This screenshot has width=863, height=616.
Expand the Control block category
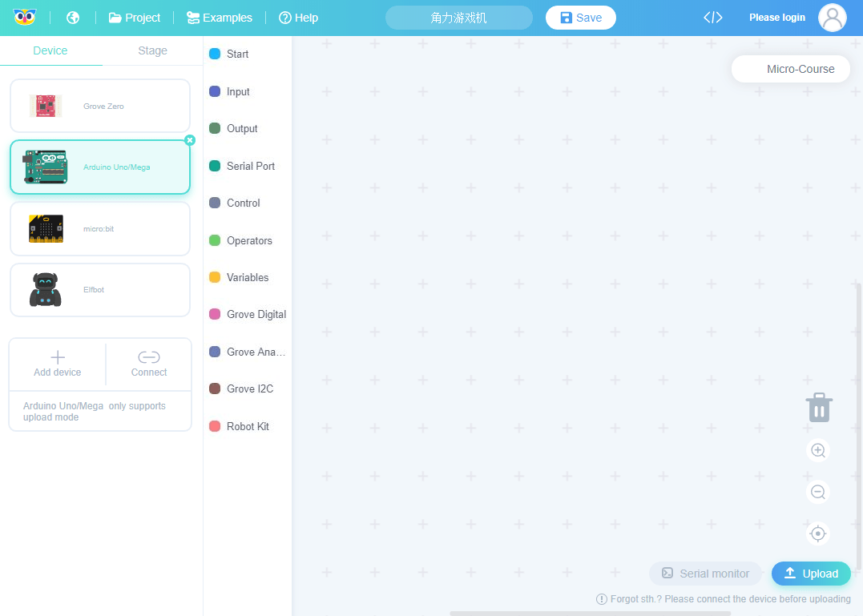pos(243,203)
